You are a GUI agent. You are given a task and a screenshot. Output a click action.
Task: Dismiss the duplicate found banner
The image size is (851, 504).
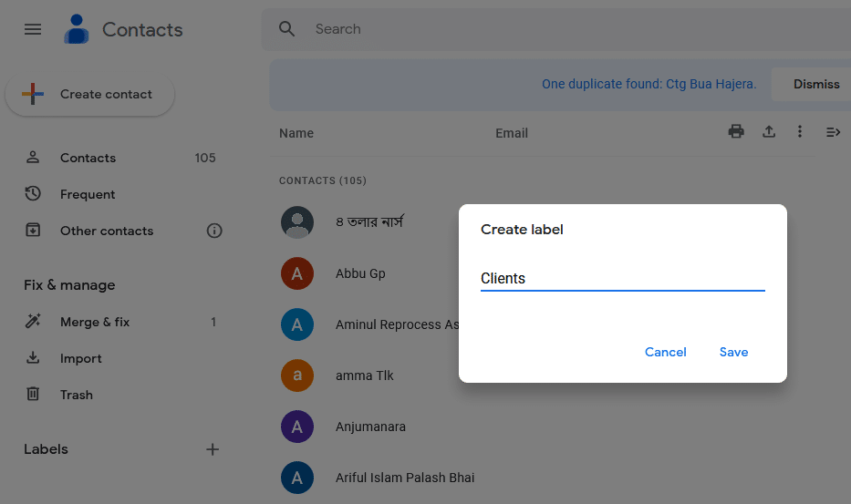click(x=815, y=84)
